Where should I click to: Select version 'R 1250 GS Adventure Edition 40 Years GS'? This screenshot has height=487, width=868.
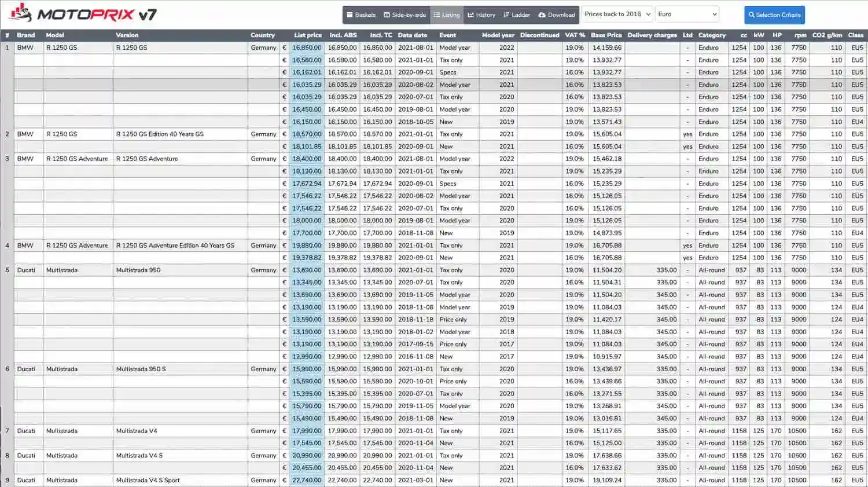(175, 246)
